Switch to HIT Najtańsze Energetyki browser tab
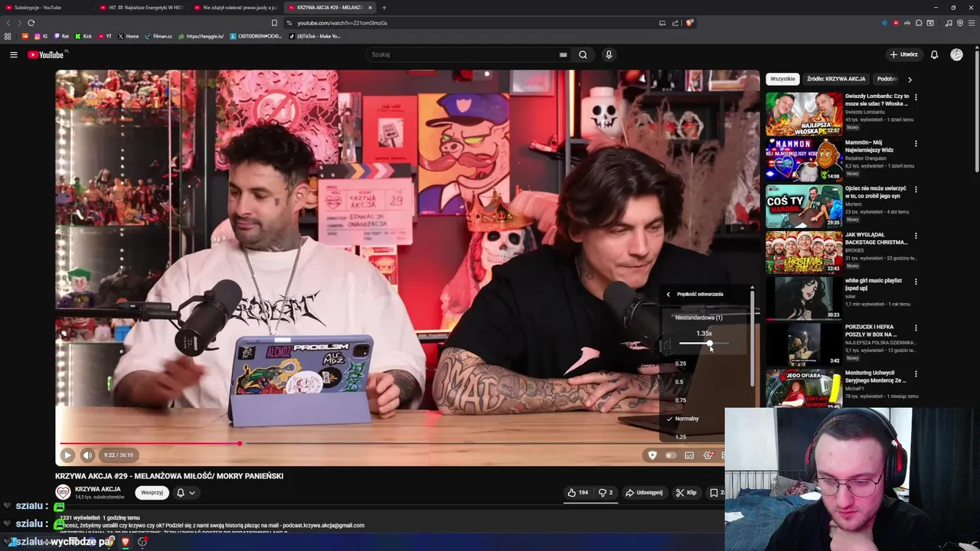Image resolution: width=980 pixels, height=551 pixels. point(142,8)
